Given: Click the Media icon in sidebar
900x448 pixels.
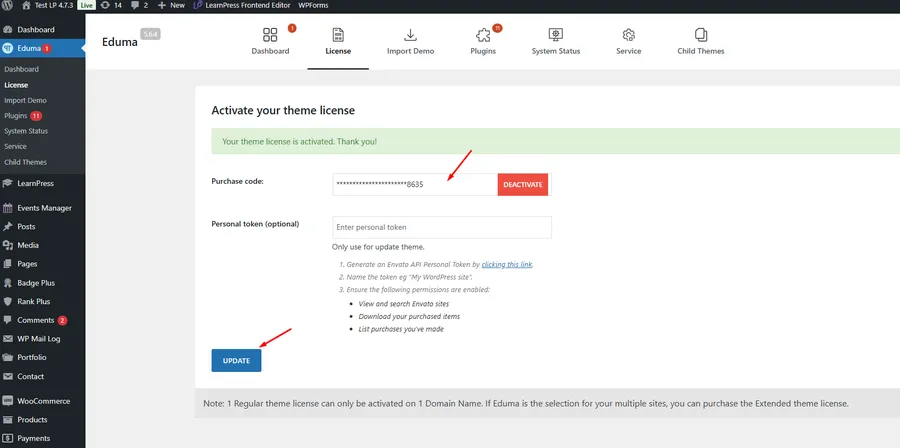Looking at the screenshot, I should click(7, 245).
